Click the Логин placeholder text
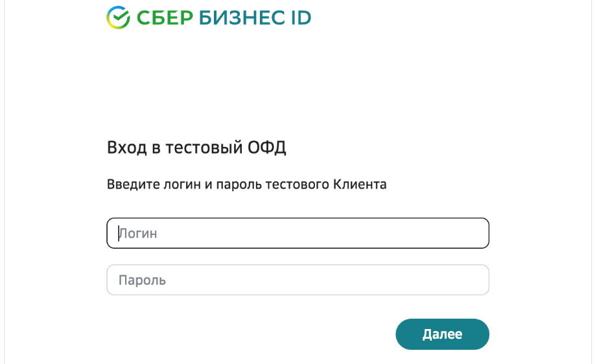The width and height of the screenshot is (595, 364). [138, 233]
